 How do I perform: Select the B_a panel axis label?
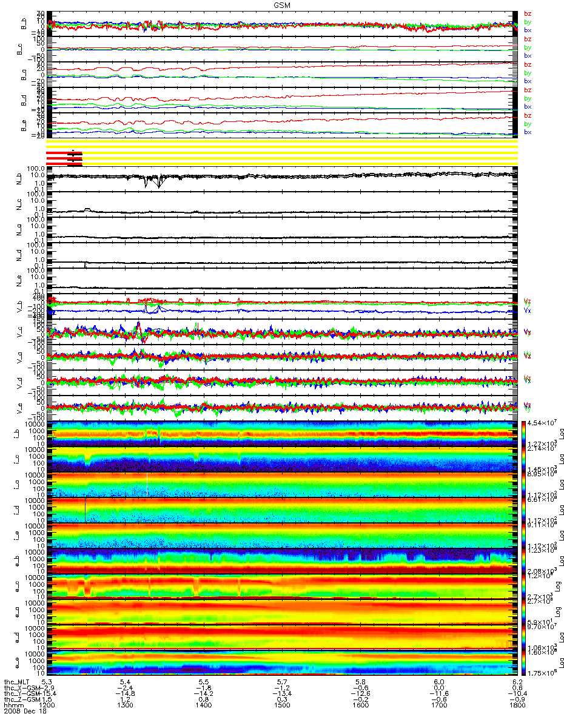coord(25,75)
